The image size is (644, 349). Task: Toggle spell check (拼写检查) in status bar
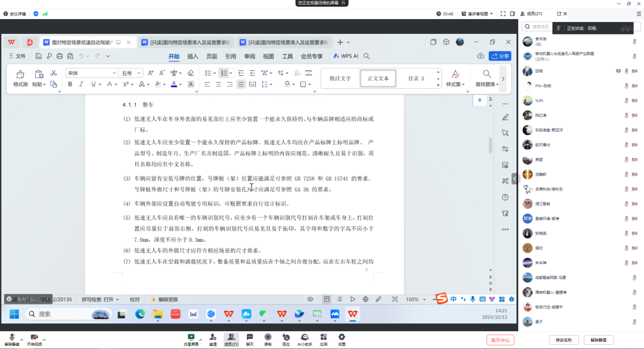coord(100,300)
